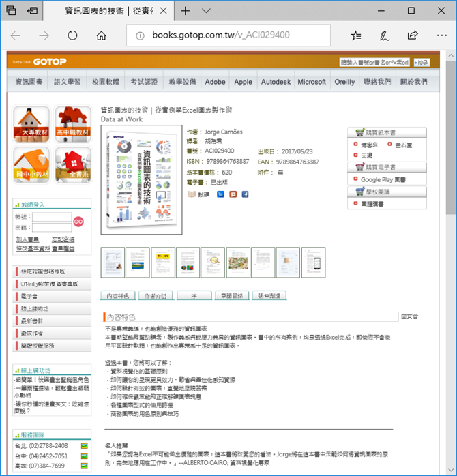This screenshot has height=476, width=457.
Task: Click the 會員權益 link
Action: (63, 248)
